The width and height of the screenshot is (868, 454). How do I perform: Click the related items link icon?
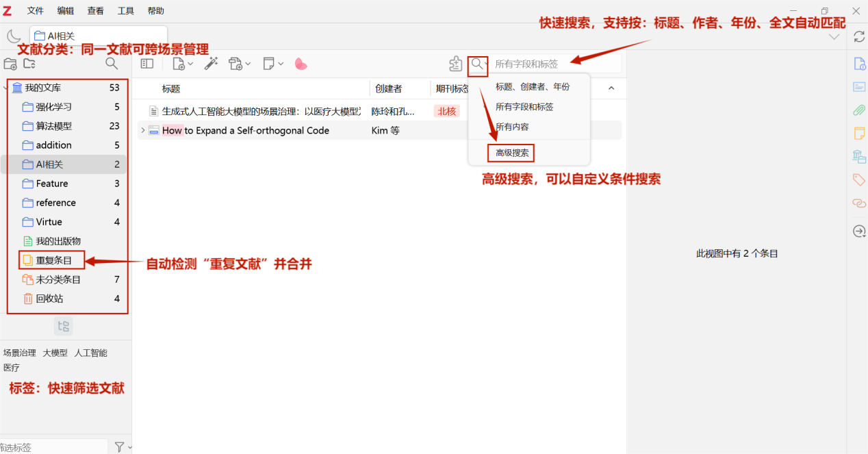[859, 203]
